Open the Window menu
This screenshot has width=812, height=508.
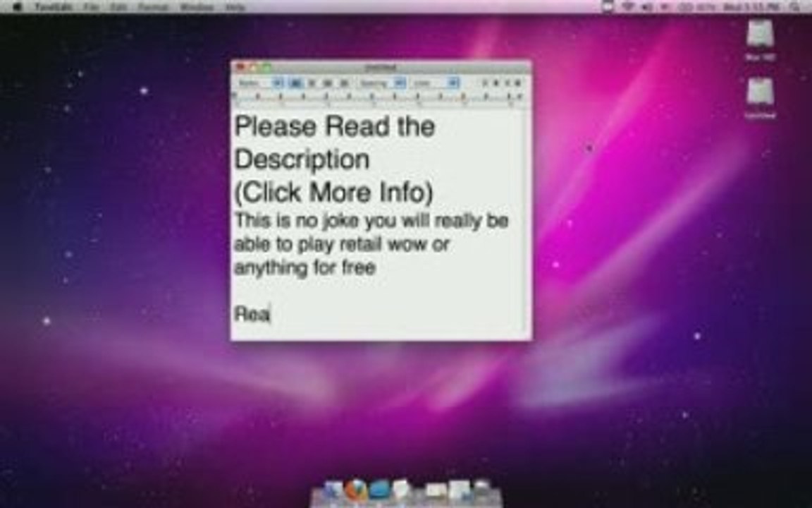coord(197,7)
